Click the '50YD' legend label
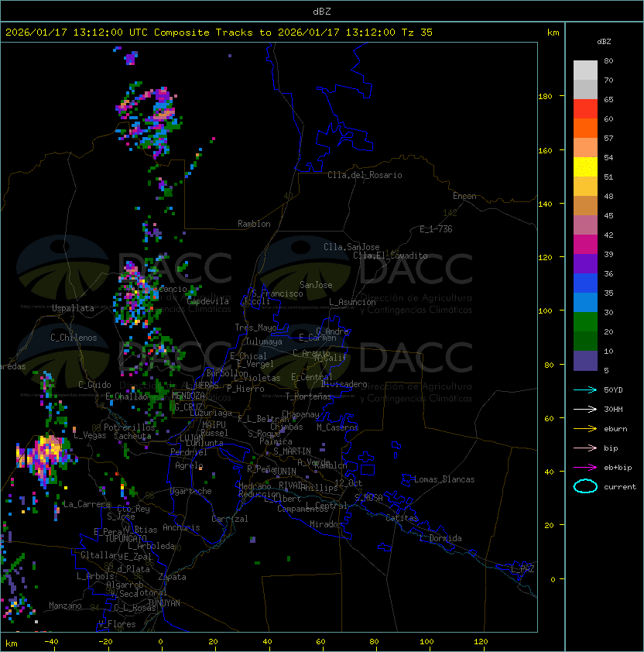Viewport: 644px width, 652px height. pos(613,390)
